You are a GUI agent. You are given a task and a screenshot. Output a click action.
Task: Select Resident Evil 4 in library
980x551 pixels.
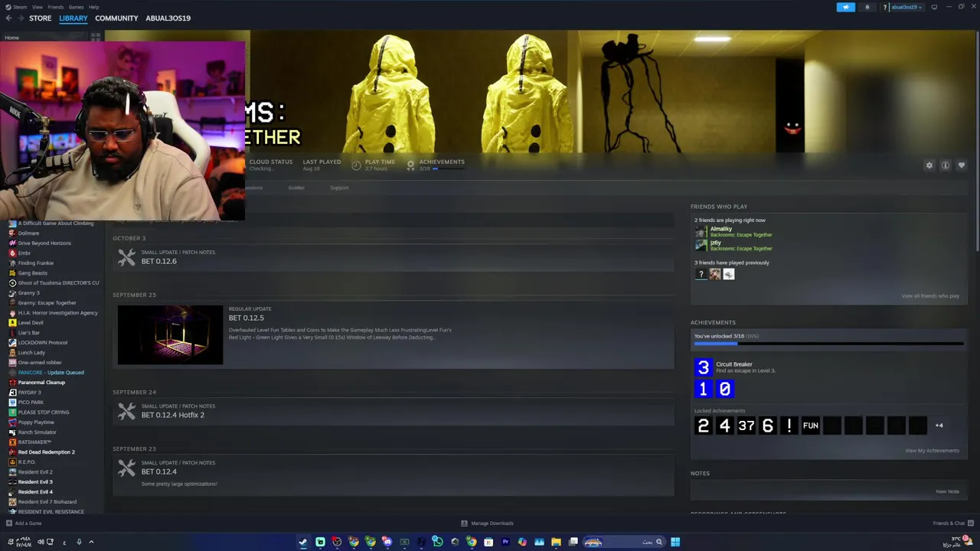click(35, 492)
